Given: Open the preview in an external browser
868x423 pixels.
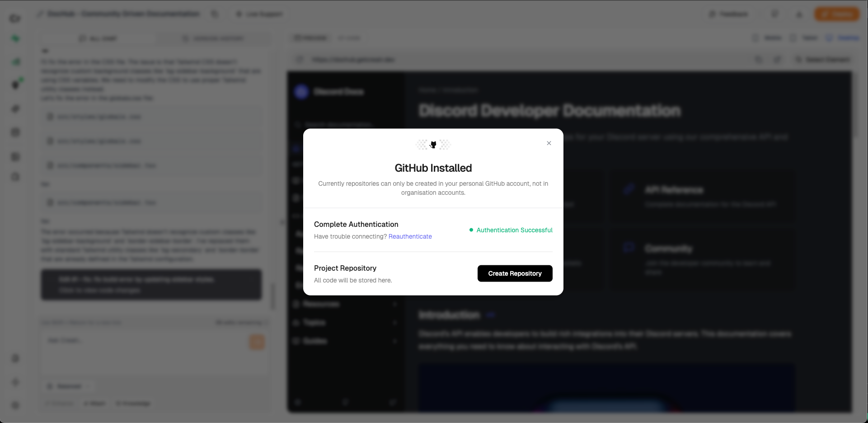Looking at the screenshot, I should click(x=778, y=59).
